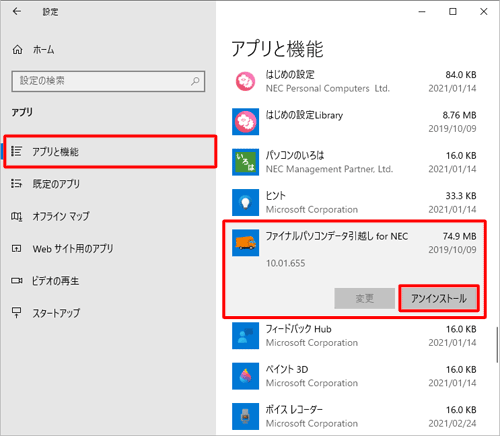Click the 8.76 MB size value

pos(459,115)
